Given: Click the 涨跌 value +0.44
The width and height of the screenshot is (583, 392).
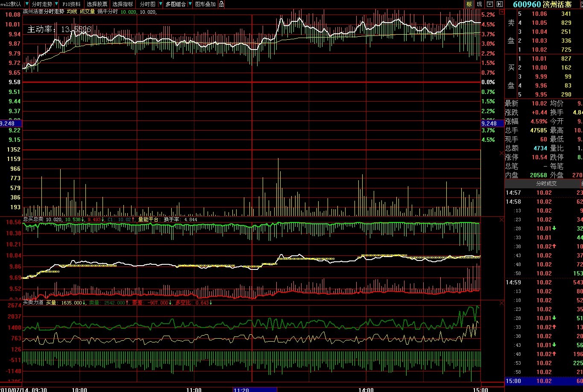Looking at the screenshot, I should tap(539, 112).
